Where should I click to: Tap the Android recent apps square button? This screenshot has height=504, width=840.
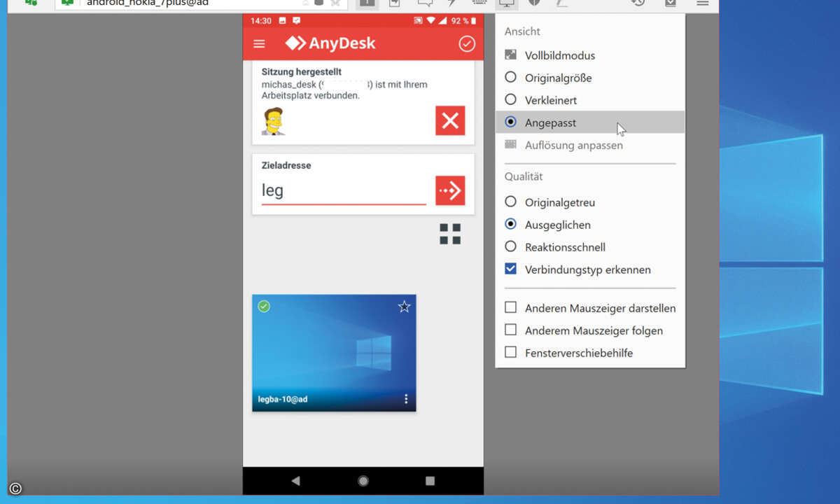[430, 481]
